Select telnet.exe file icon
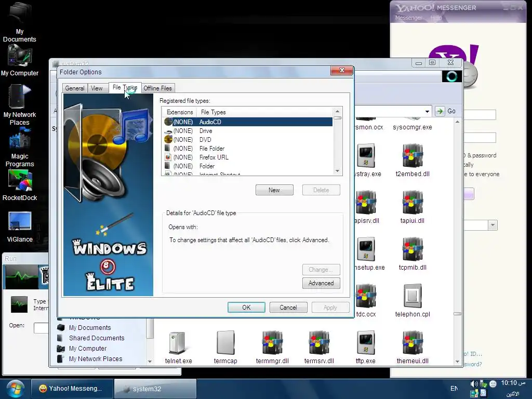Image resolution: width=532 pixels, height=399 pixels. [x=179, y=348]
